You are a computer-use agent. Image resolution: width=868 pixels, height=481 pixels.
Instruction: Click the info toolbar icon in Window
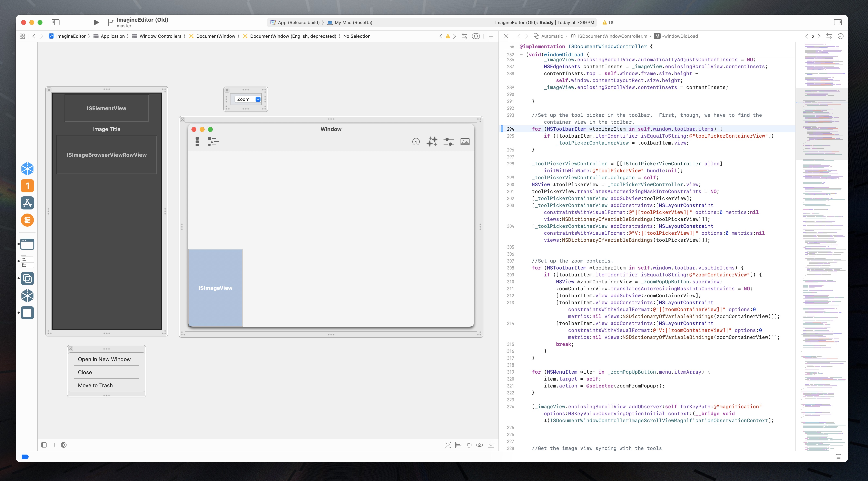coord(416,142)
